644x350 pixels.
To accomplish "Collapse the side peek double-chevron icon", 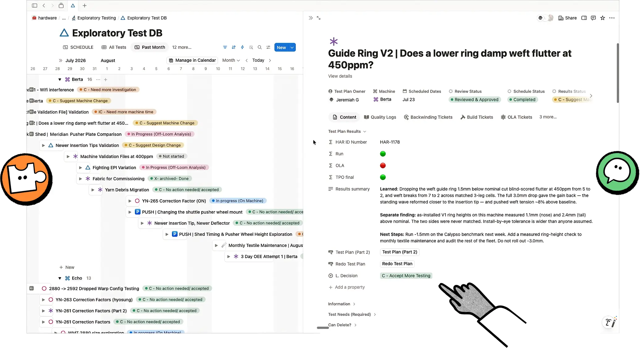I will tap(311, 18).
